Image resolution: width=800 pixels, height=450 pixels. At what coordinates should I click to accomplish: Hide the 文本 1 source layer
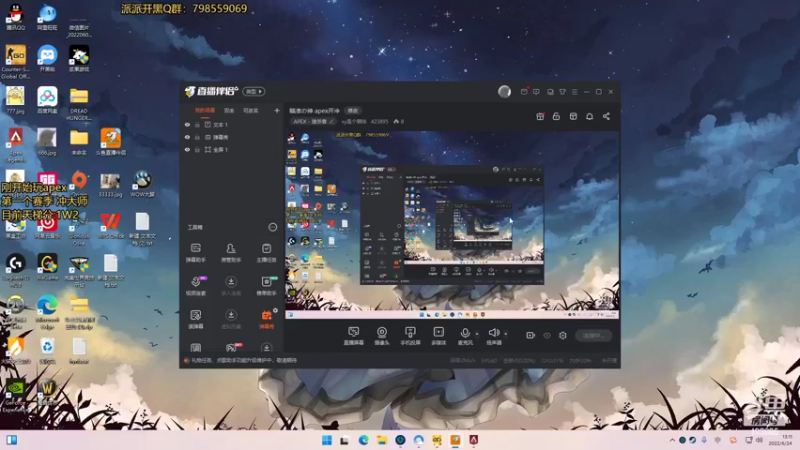pos(187,124)
